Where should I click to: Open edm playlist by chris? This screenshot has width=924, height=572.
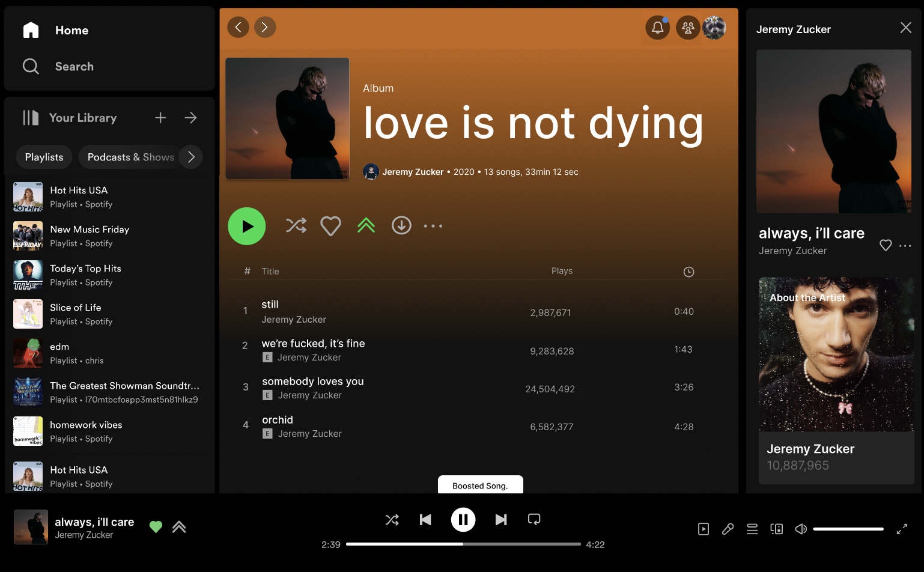coord(109,353)
